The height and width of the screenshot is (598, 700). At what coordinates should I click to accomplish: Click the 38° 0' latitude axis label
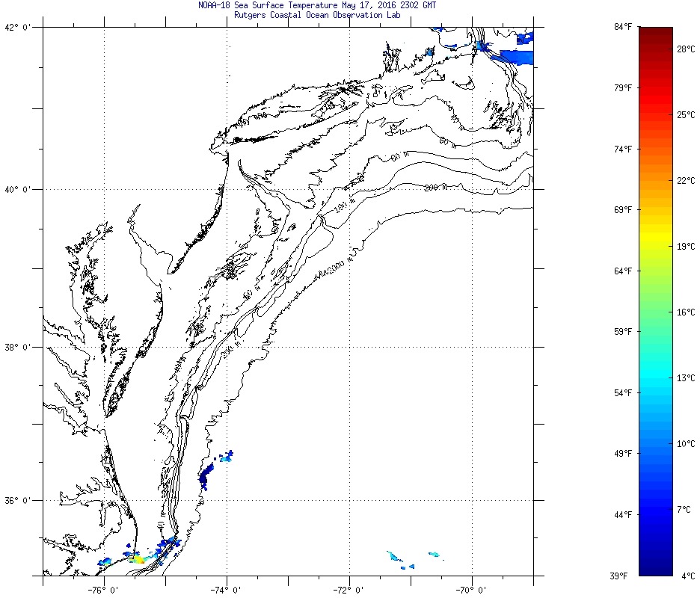tap(18, 347)
